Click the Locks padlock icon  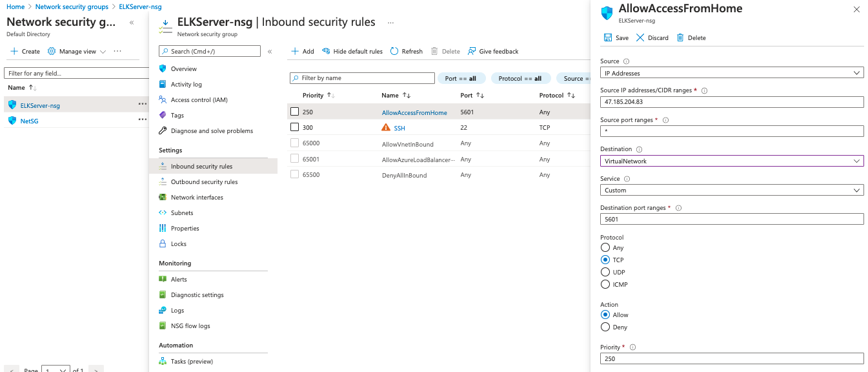tap(163, 243)
